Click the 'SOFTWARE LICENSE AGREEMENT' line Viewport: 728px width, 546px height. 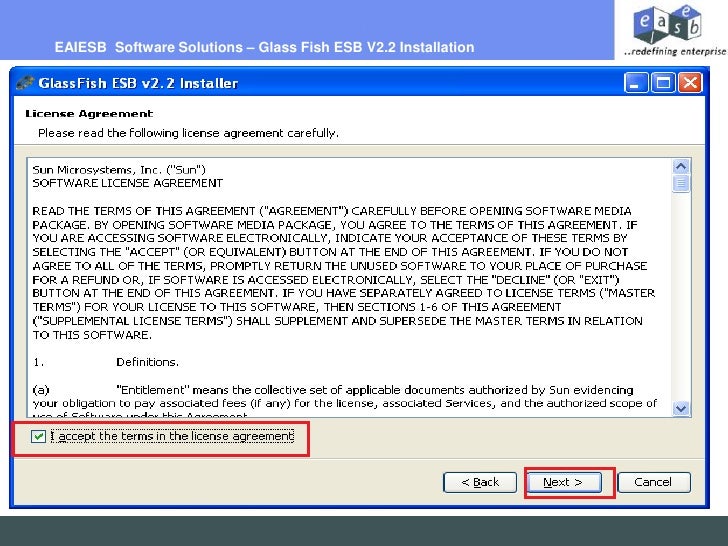pos(128,183)
